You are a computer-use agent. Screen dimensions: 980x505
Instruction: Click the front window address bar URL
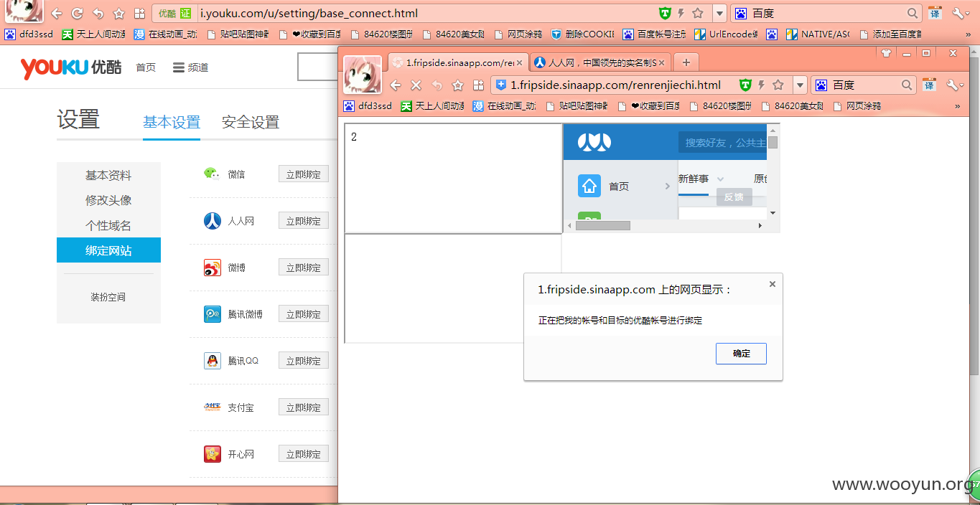coord(615,85)
